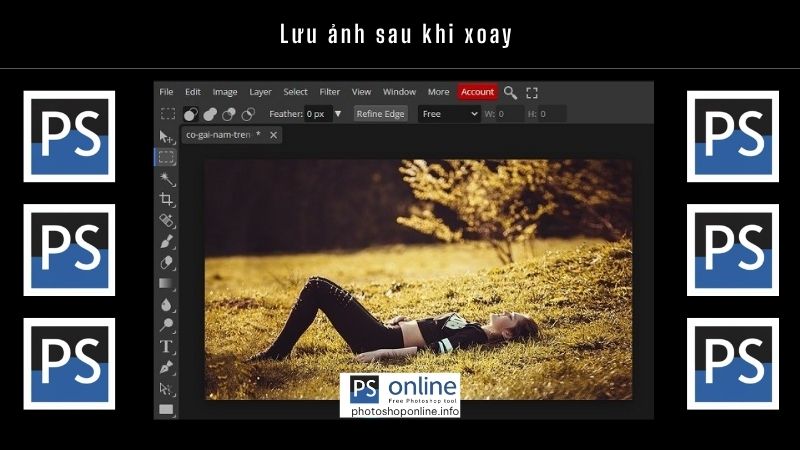The width and height of the screenshot is (800, 450).
Task: Open the Feather value dropdown arrow
Action: 338,114
